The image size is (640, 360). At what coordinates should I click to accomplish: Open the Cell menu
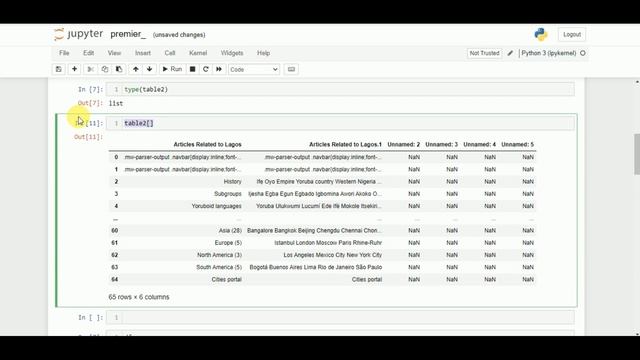(x=170, y=53)
